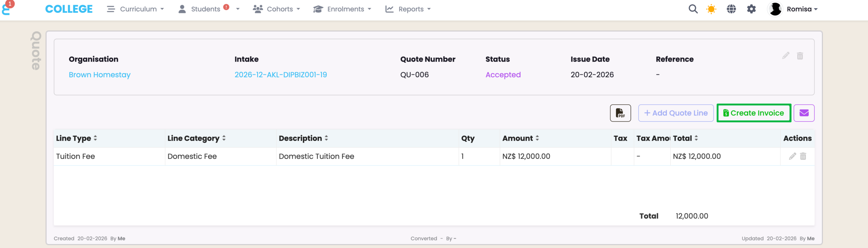Edit the Tuition Fee quote line
The width and height of the screenshot is (868, 248).
(x=792, y=156)
